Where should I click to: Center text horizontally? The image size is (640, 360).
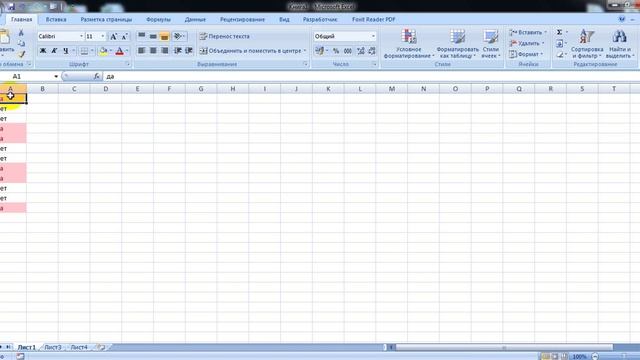153,51
